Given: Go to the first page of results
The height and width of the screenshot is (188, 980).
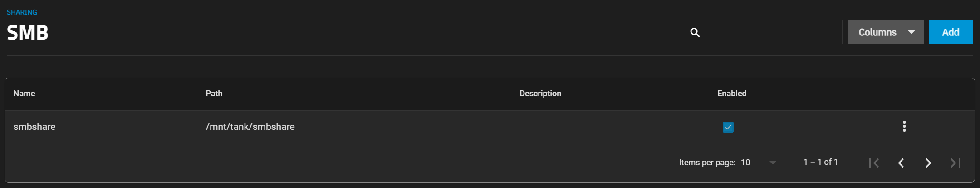Looking at the screenshot, I should click(x=874, y=163).
